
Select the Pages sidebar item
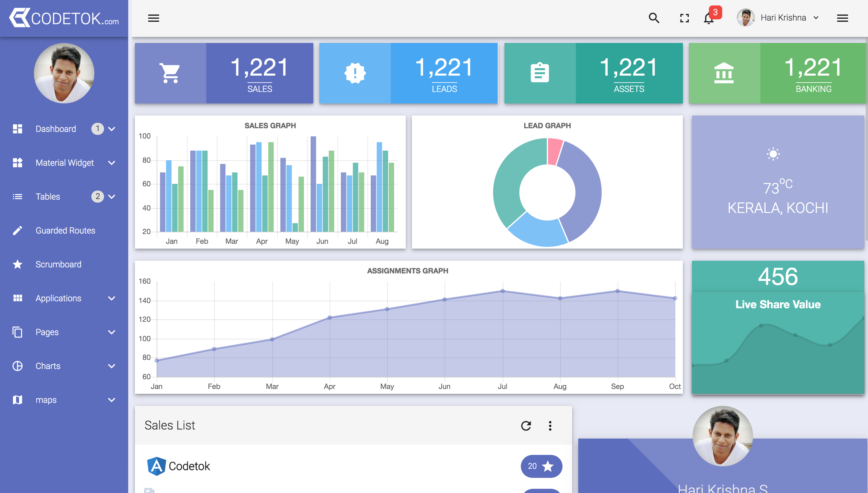64,332
